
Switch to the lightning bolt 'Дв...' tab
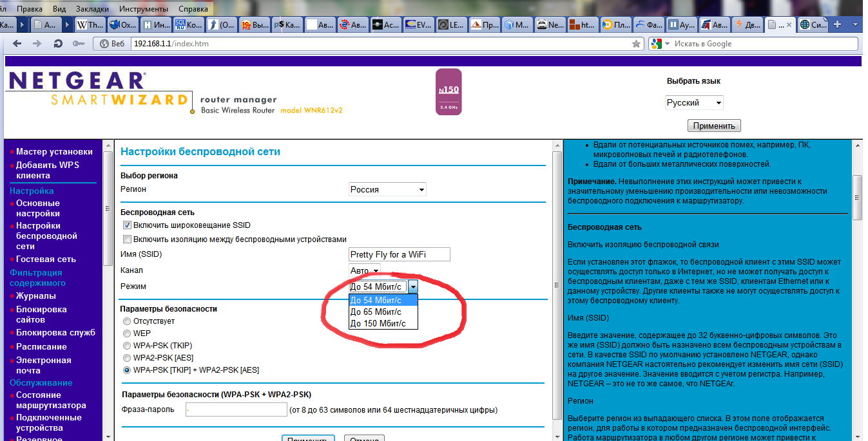click(x=749, y=25)
